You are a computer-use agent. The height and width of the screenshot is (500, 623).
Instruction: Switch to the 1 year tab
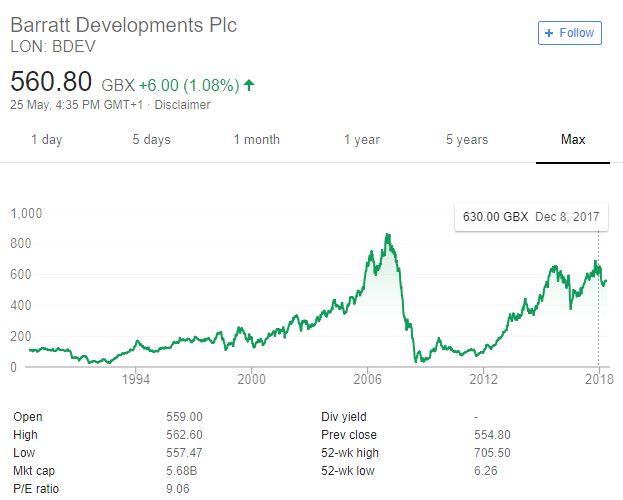362,139
